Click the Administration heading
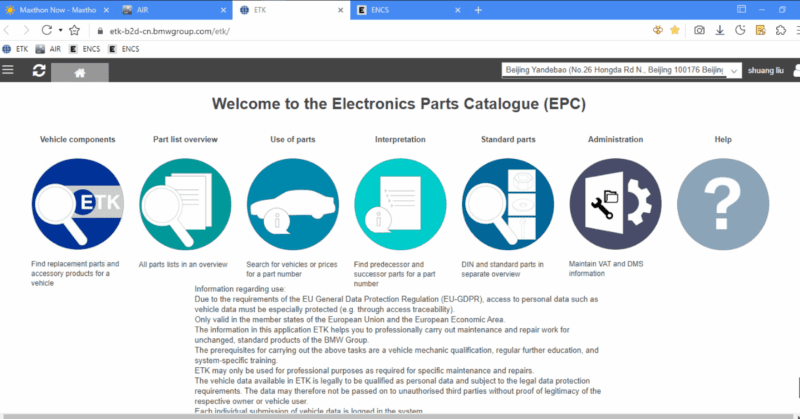This screenshot has height=419, width=800. pos(615,139)
